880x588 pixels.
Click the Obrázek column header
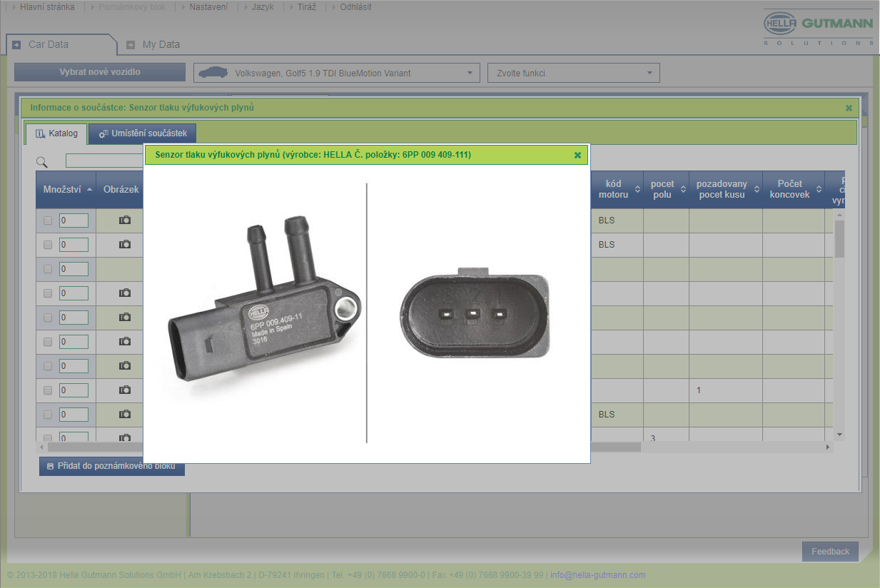tap(121, 190)
